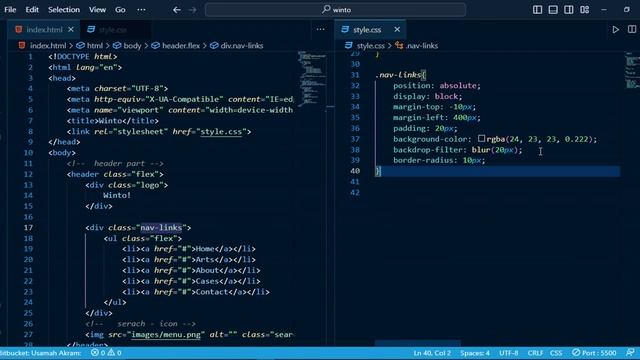Switch to the index.html tab
The image size is (640, 360).
pyautogui.click(x=44, y=29)
